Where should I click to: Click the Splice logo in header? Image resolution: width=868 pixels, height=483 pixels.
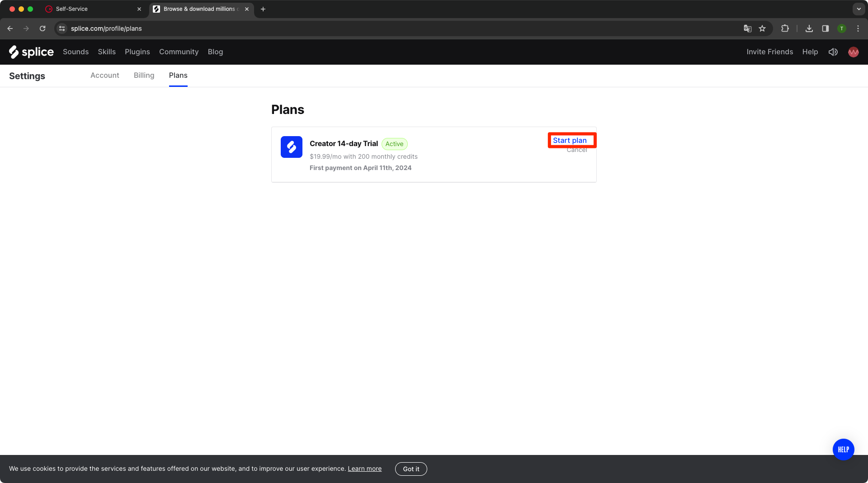point(31,52)
